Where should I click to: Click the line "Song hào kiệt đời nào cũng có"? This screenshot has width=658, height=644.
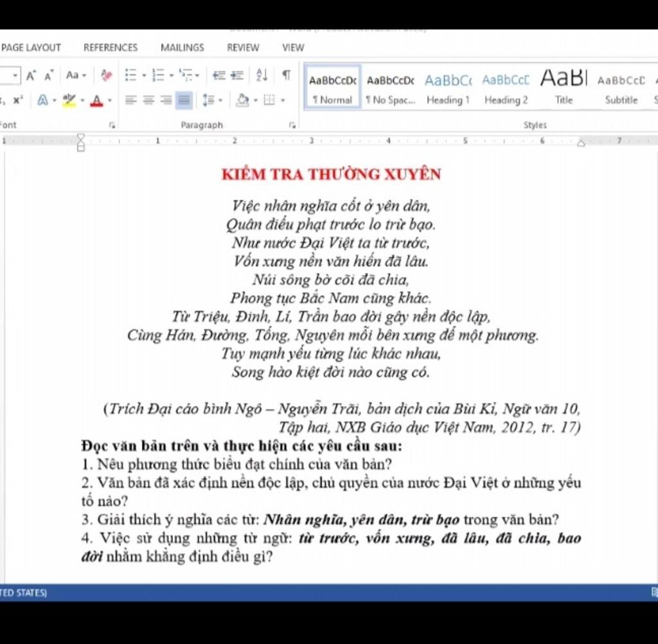tap(331, 372)
